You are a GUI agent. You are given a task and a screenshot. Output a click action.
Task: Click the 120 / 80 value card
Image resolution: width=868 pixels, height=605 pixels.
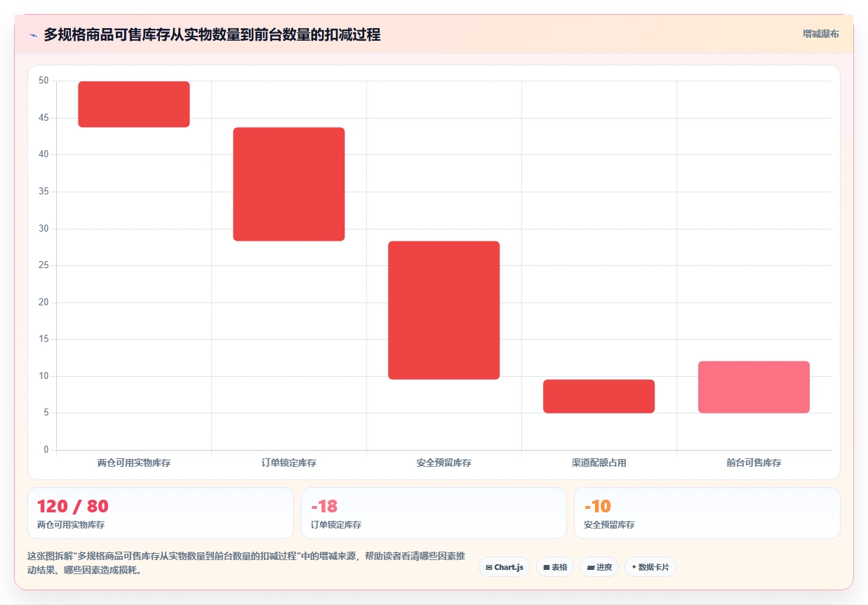pos(161,513)
